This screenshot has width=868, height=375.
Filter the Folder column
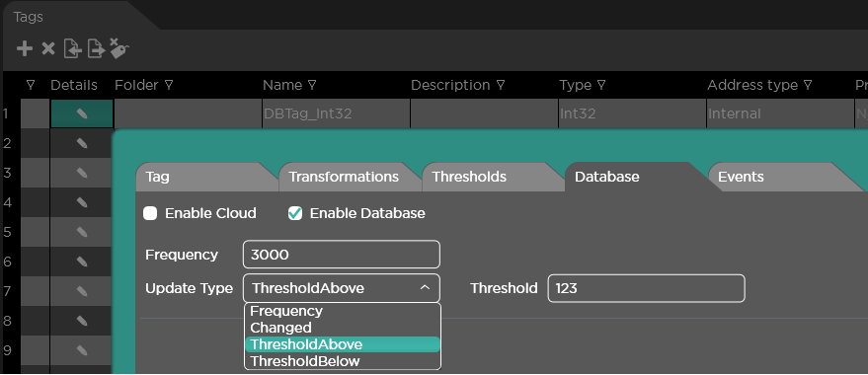pos(169,85)
